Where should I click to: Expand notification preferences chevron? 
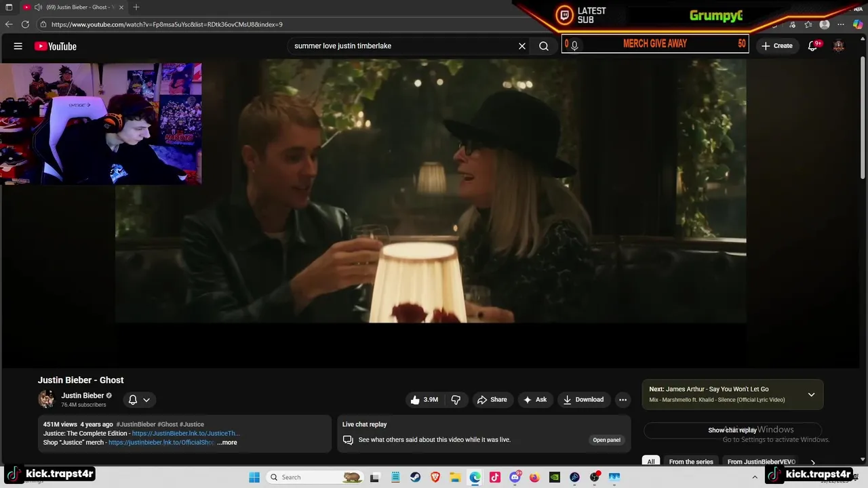146,400
